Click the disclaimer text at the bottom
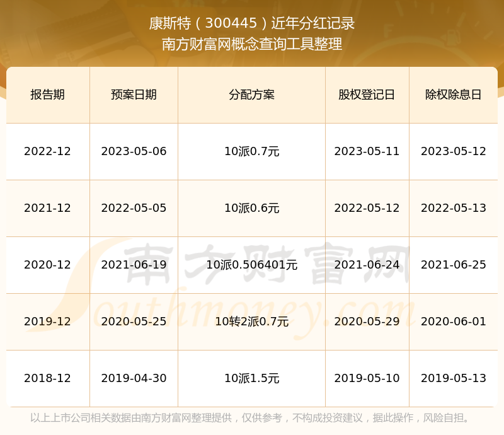504x435 pixels. 249,418
